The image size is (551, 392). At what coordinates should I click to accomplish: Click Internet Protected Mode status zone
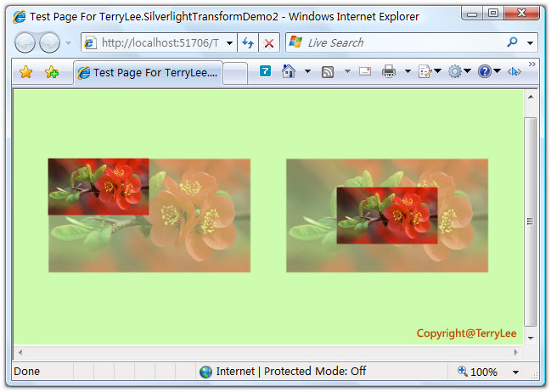coord(291,372)
